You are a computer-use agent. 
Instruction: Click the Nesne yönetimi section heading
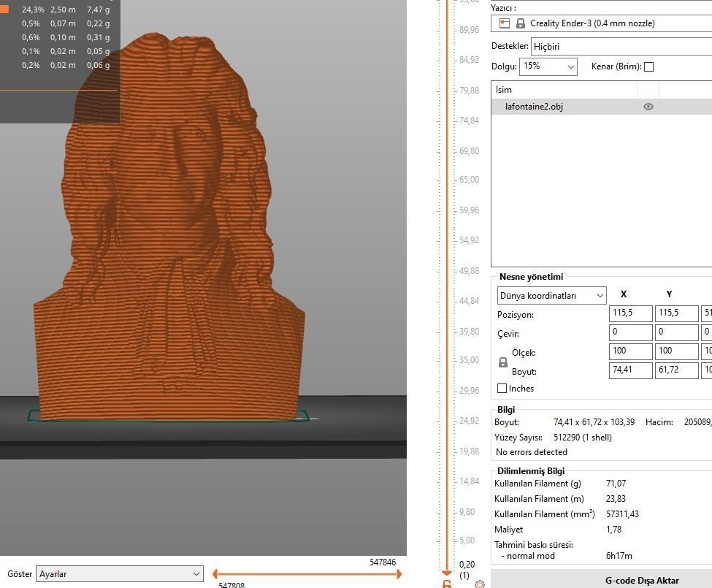531,277
